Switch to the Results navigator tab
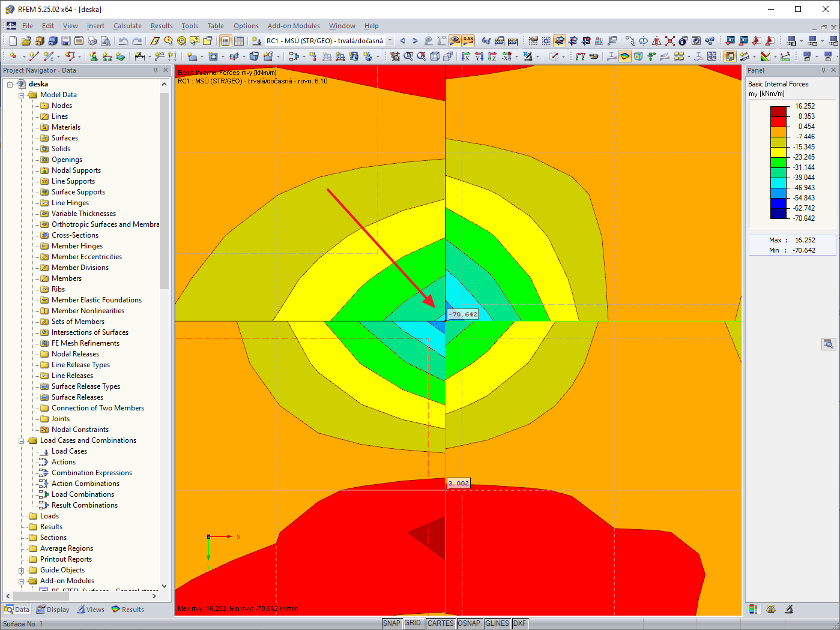The height and width of the screenshot is (630, 840). 128,610
